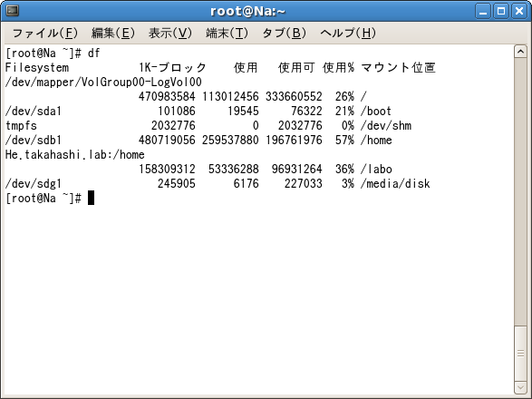Image resolution: width=532 pixels, height=399 pixels.
Task: Click the 57% usage value
Action: tap(344, 141)
